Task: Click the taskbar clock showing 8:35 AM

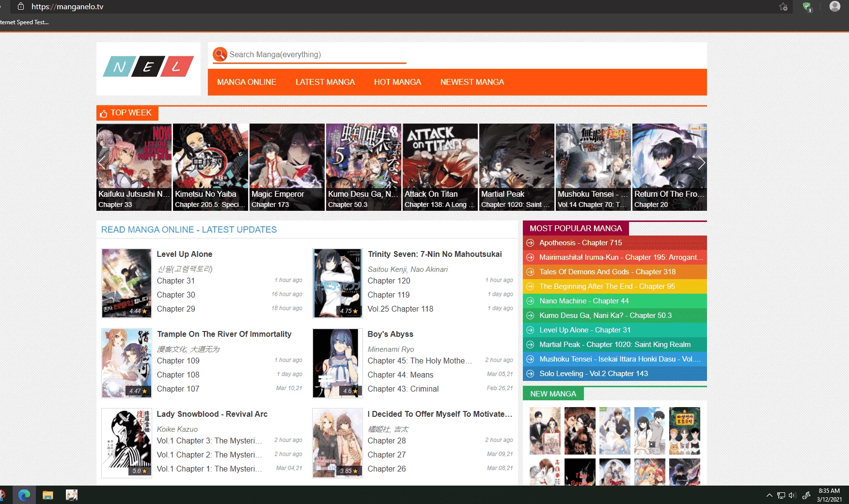Action: point(829,495)
